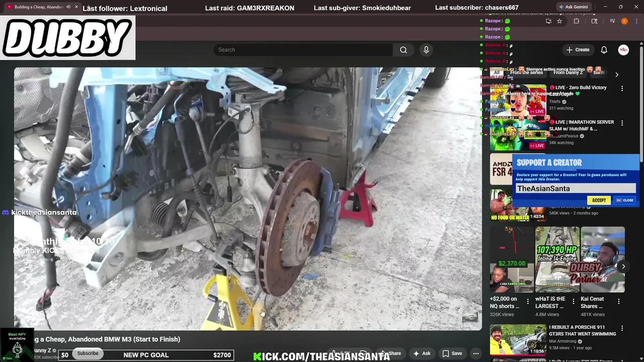This screenshot has width=644, height=362.
Task: Open options for the Porsche 911 GT3RS video
Action: (x=622, y=328)
